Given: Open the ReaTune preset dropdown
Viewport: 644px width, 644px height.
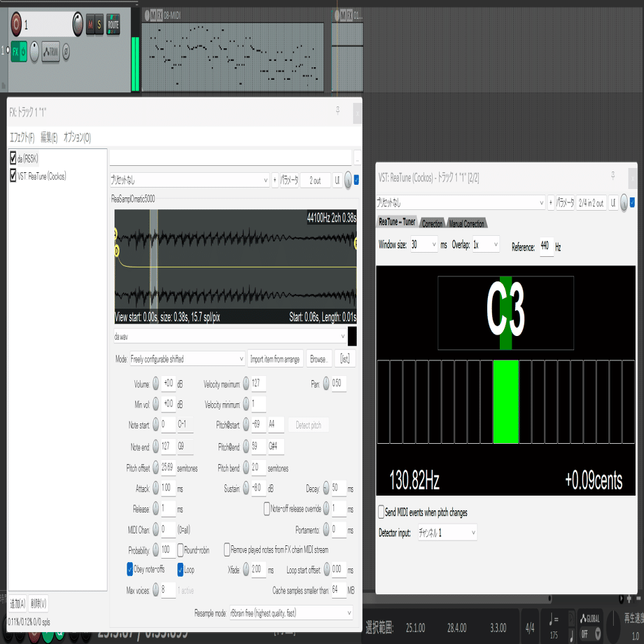Looking at the screenshot, I should click(x=461, y=202).
